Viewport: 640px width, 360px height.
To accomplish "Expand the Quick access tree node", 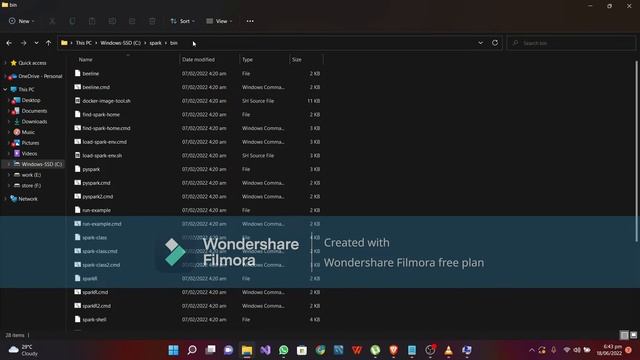I will point(5,63).
